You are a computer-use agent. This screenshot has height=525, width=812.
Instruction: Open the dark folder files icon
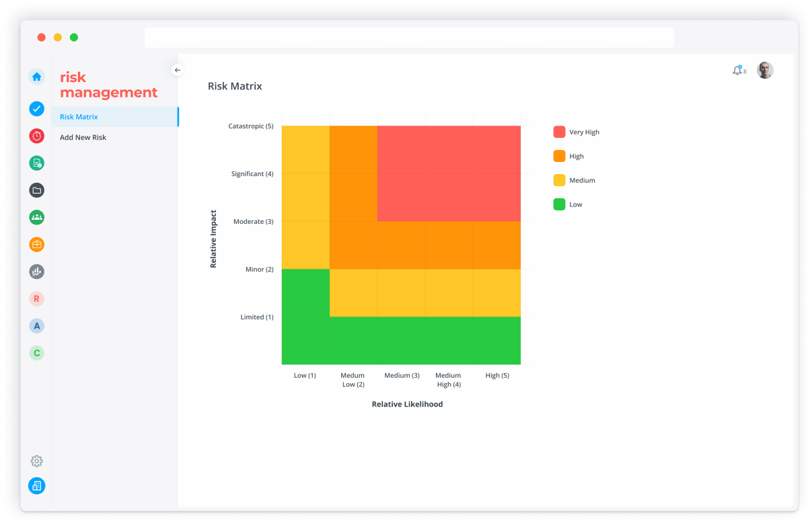pos(37,190)
